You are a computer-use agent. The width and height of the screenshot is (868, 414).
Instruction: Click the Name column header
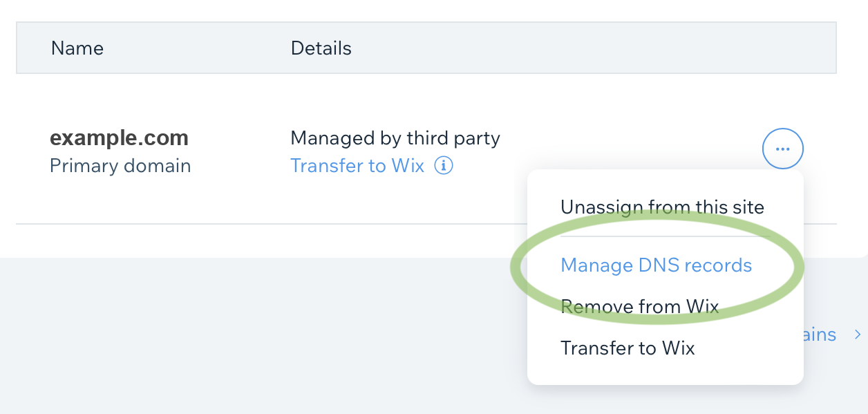point(77,48)
